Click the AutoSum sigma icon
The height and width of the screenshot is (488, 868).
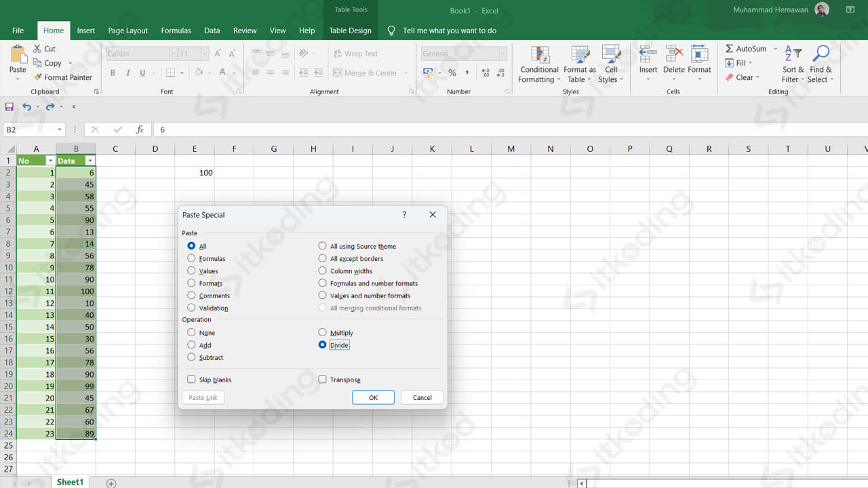point(730,49)
